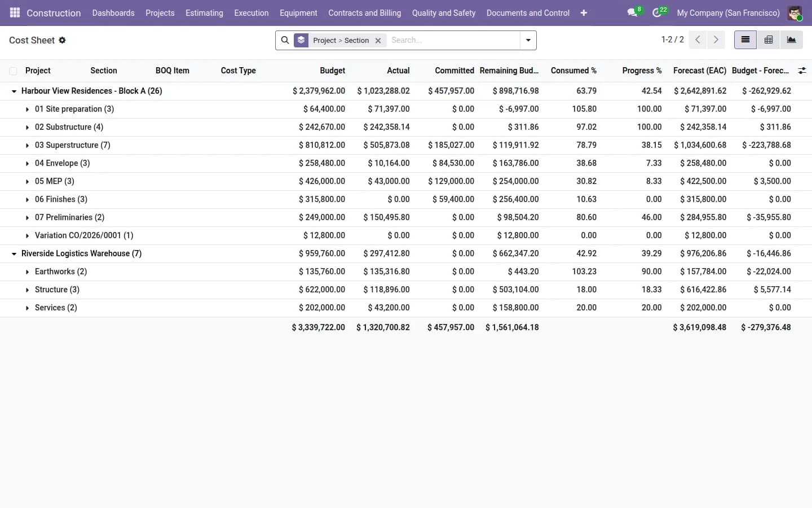The height and width of the screenshot is (508, 812).
Task: Tick the select-all records checkbox
Action: [13, 71]
